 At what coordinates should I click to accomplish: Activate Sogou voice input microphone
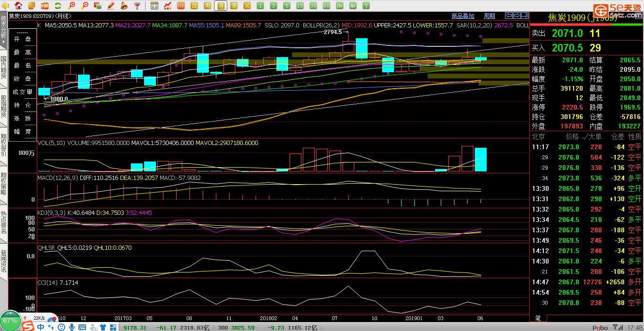(x=72, y=327)
